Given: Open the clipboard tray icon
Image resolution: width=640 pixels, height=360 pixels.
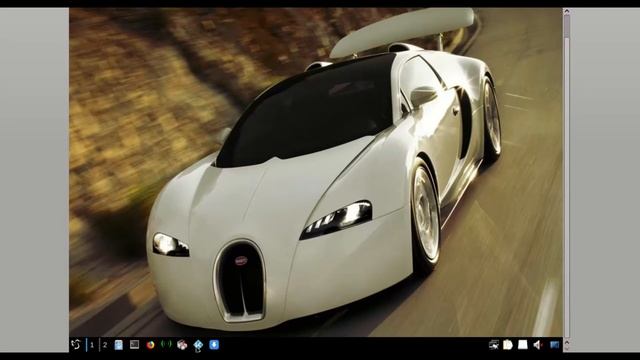Looking at the screenshot, I should (x=508, y=345).
